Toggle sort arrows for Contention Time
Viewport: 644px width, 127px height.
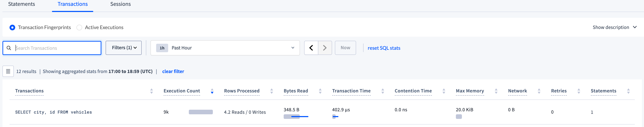click(444, 91)
